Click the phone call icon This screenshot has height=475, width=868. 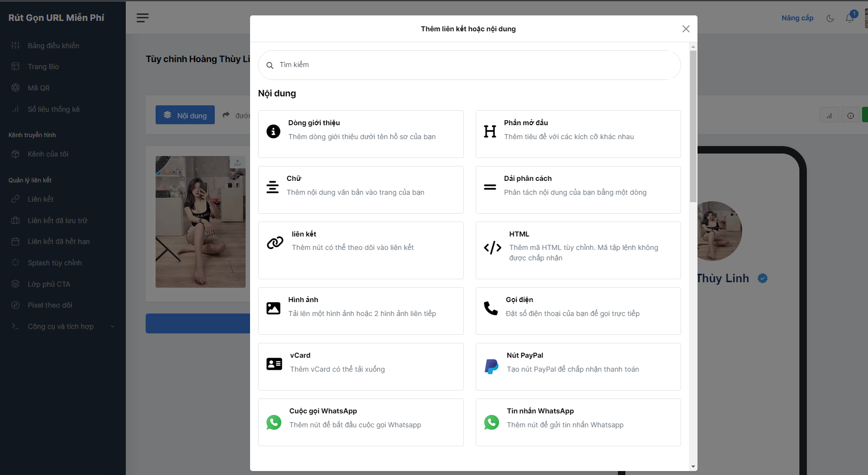coord(491,309)
